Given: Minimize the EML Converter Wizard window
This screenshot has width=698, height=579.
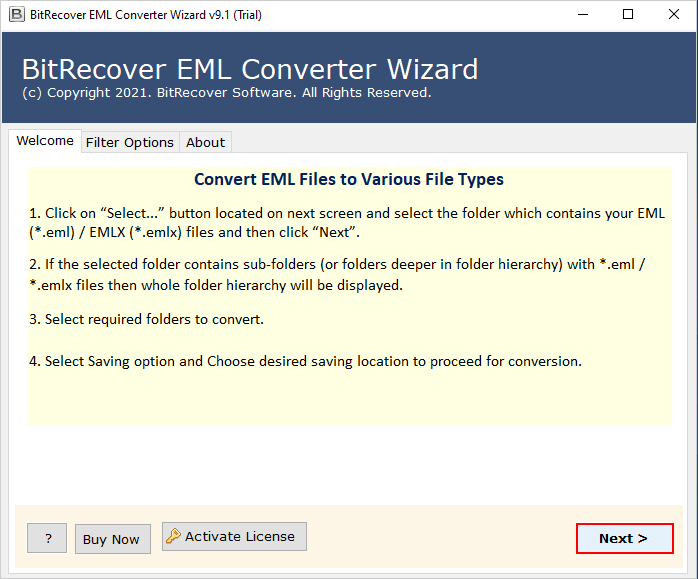Looking at the screenshot, I should pyautogui.click(x=583, y=15).
